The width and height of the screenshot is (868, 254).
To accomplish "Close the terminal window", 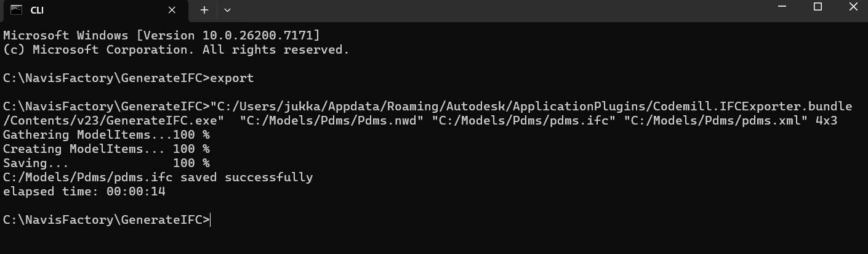I will click(x=853, y=7).
